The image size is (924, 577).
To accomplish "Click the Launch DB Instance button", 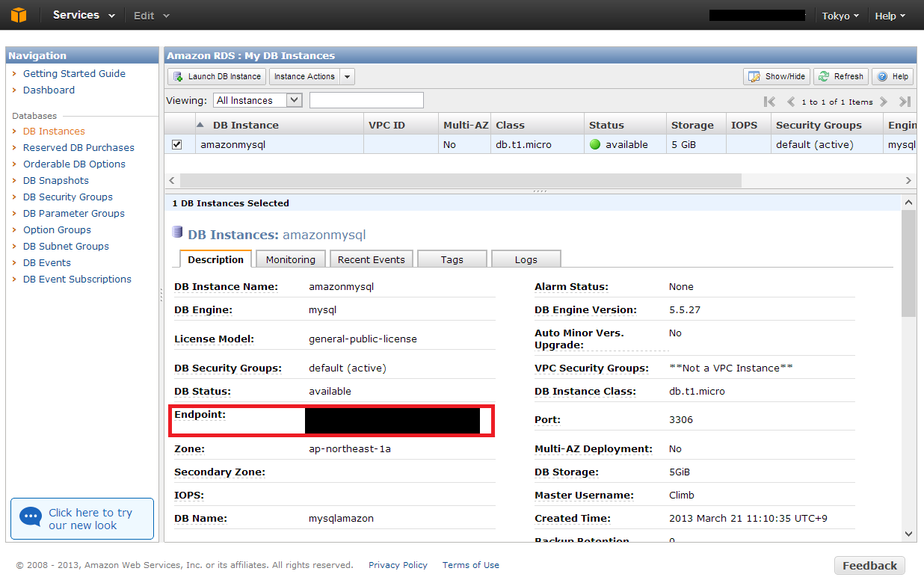I will [217, 76].
